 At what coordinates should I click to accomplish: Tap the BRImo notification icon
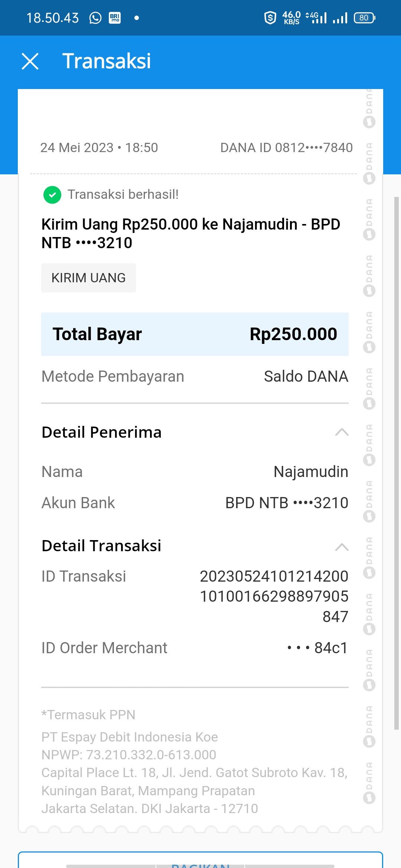click(x=115, y=18)
